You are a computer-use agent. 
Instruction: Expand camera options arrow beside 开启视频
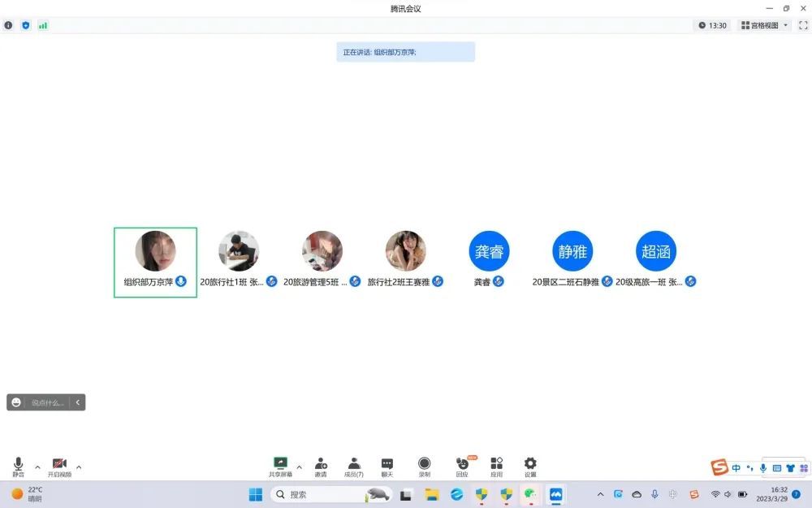pyautogui.click(x=79, y=467)
